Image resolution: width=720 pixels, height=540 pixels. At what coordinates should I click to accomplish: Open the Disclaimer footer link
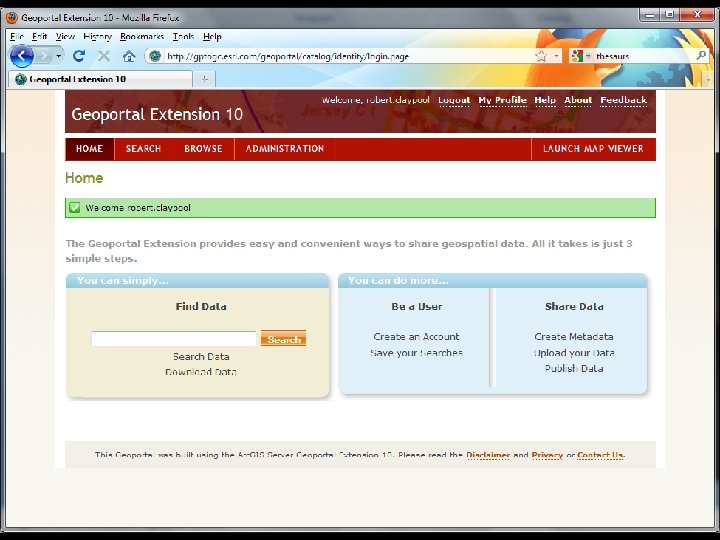point(488,456)
